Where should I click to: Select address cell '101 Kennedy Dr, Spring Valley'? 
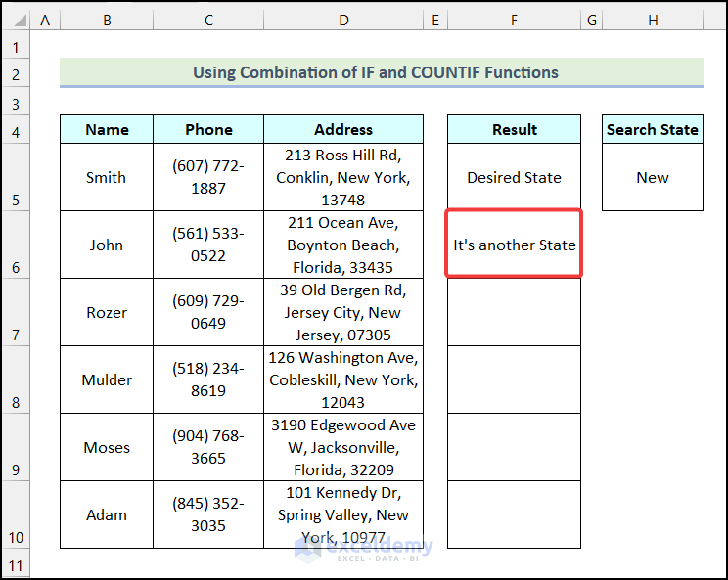pos(343,514)
